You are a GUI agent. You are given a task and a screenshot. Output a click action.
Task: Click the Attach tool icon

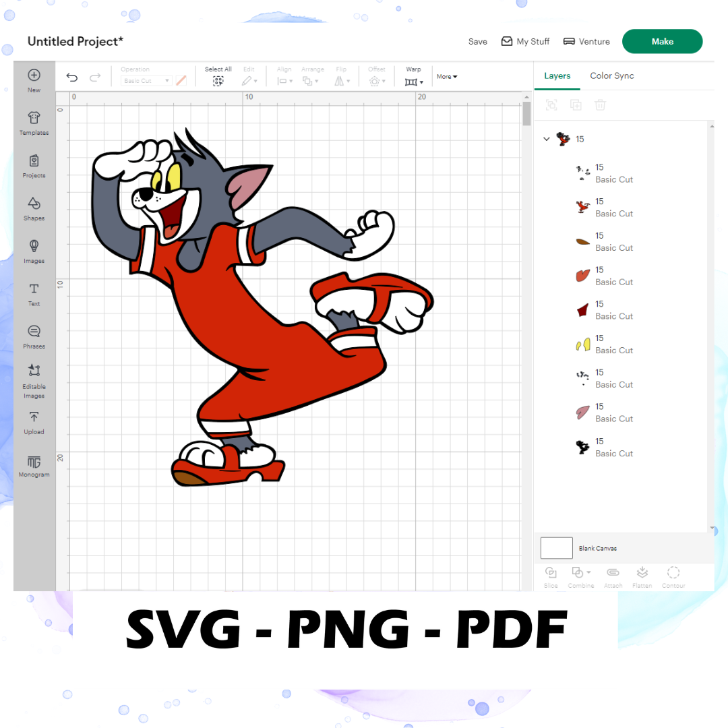click(x=613, y=572)
